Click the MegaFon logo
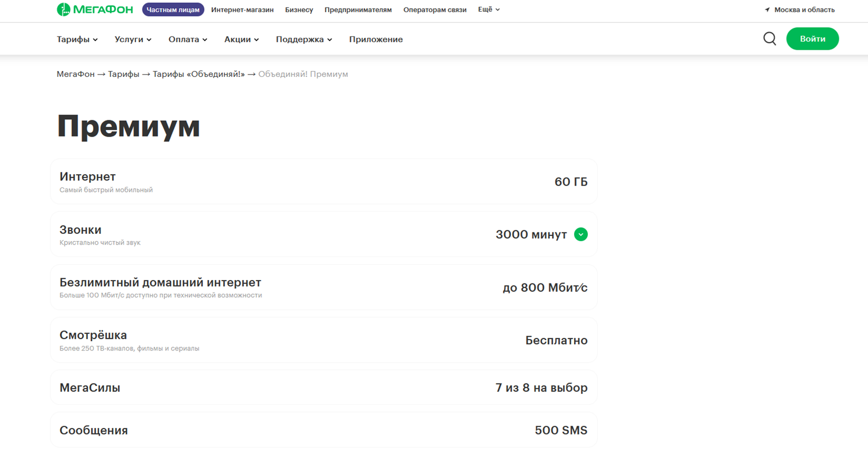This screenshot has width=868, height=457. pos(95,10)
